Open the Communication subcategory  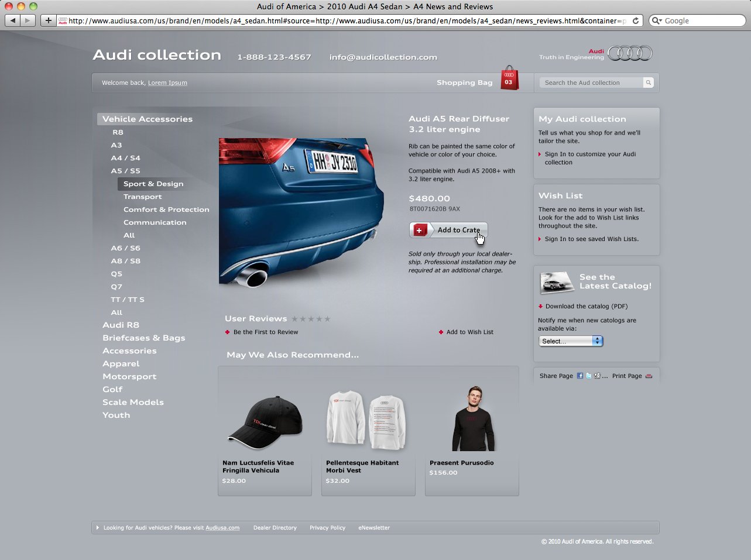coord(155,222)
